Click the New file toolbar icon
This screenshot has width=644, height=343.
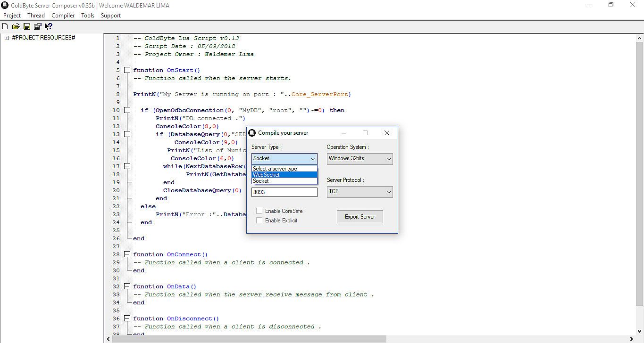[5, 26]
